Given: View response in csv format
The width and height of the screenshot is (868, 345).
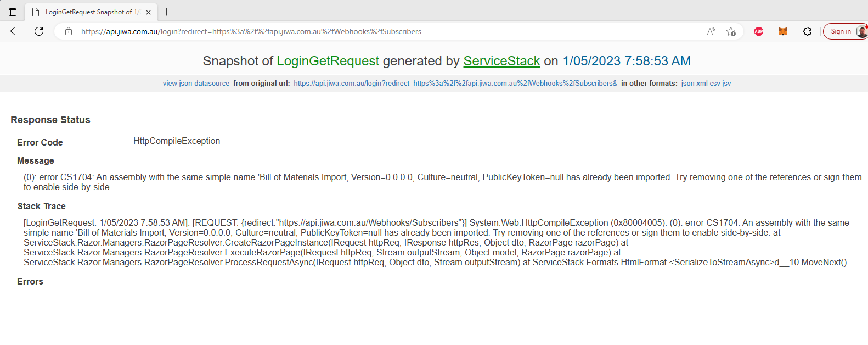Looking at the screenshot, I should click(715, 84).
